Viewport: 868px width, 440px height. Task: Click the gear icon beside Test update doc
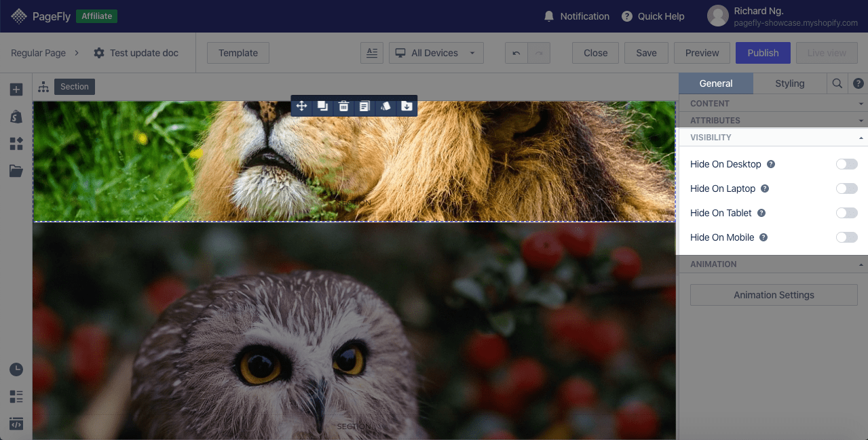pyautogui.click(x=99, y=53)
